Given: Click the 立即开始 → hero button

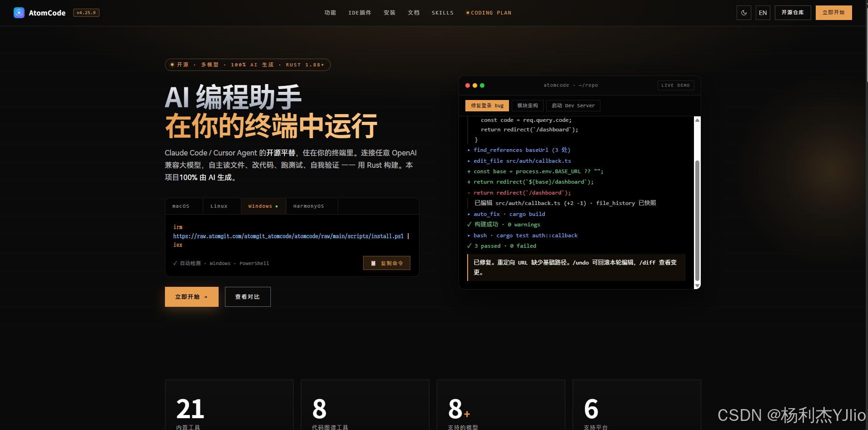Looking at the screenshot, I should [192, 297].
